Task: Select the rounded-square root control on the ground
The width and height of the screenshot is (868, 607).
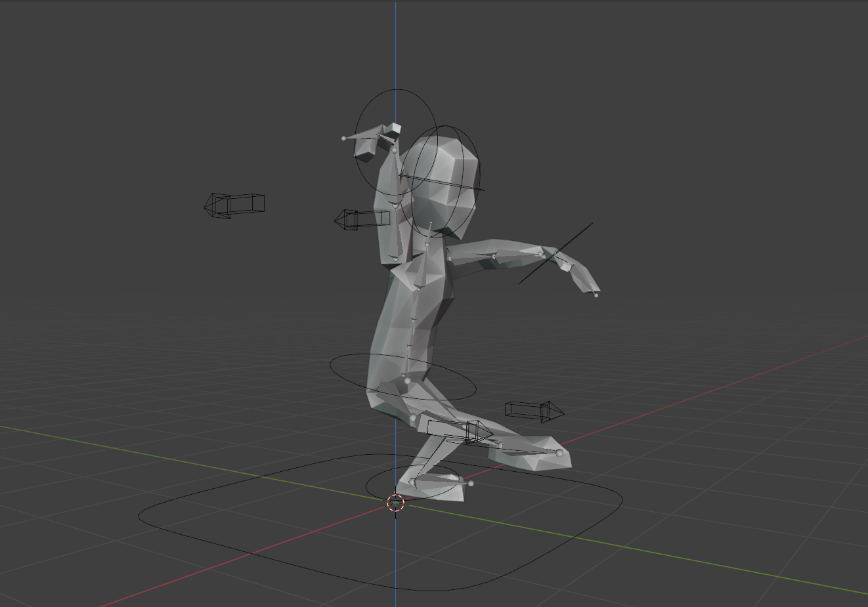Action: 380,522
